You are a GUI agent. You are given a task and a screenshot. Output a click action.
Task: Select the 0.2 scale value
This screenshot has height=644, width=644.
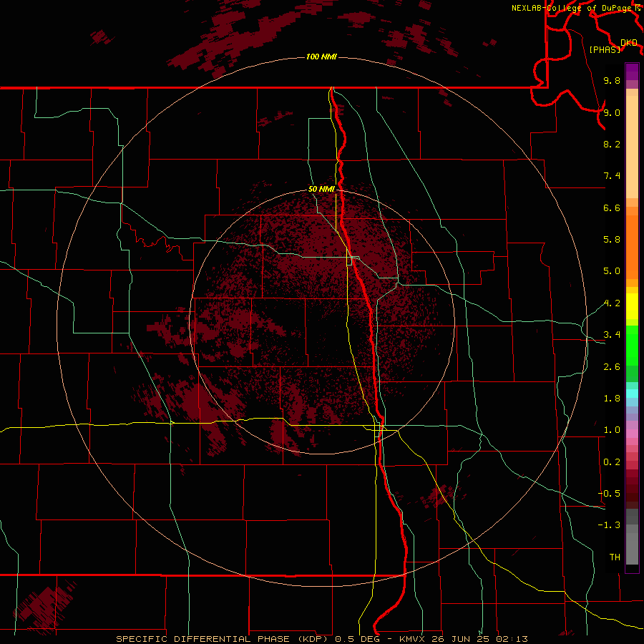tap(612, 462)
